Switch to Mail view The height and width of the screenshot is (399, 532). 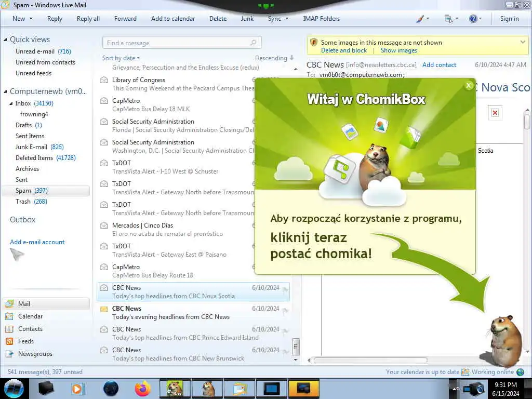click(x=46, y=303)
